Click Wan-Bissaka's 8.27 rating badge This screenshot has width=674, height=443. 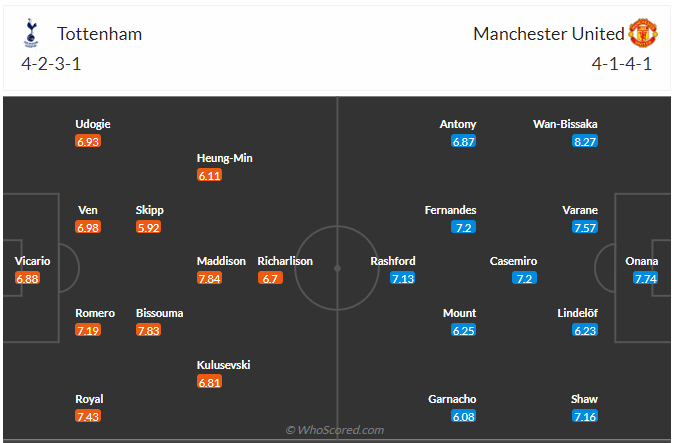(585, 142)
